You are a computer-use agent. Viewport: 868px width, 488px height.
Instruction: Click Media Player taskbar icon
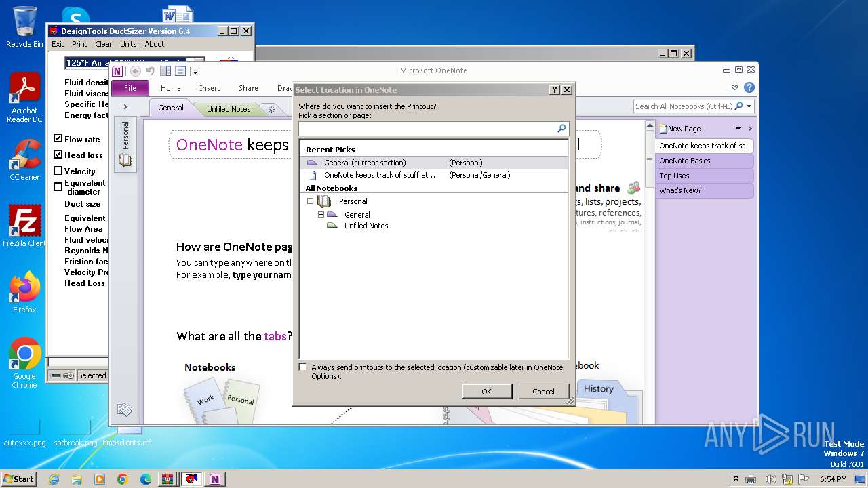pyautogui.click(x=100, y=479)
